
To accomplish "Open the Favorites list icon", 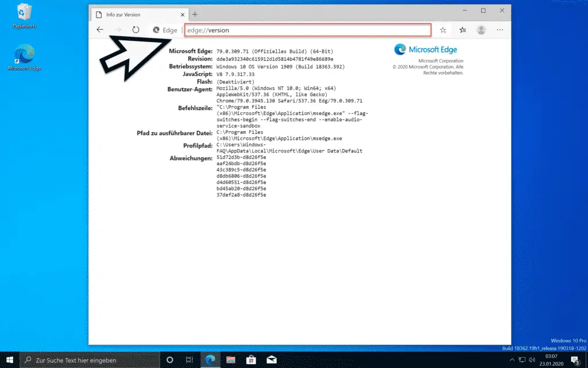I will [463, 30].
